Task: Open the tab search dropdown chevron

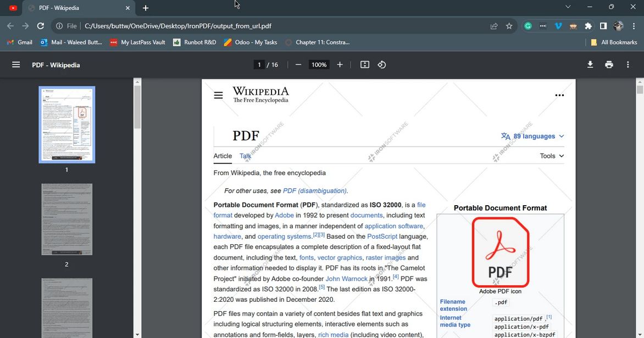Action: (x=568, y=7)
